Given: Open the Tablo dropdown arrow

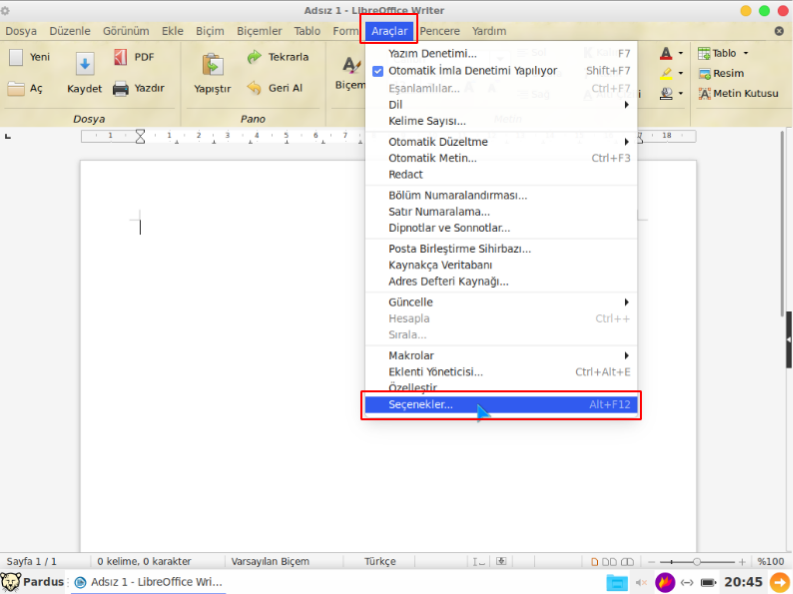Looking at the screenshot, I should pyautogui.click(x=745, y=53).
